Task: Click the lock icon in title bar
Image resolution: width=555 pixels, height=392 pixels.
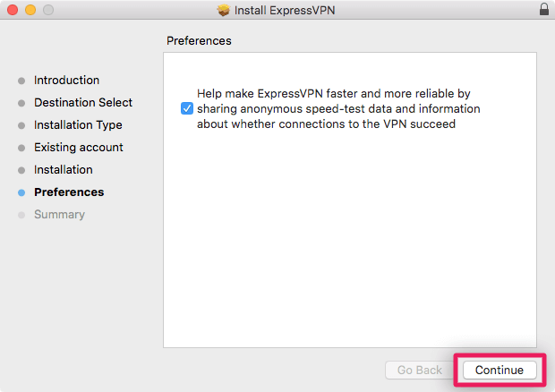Action: coord(544,10)
